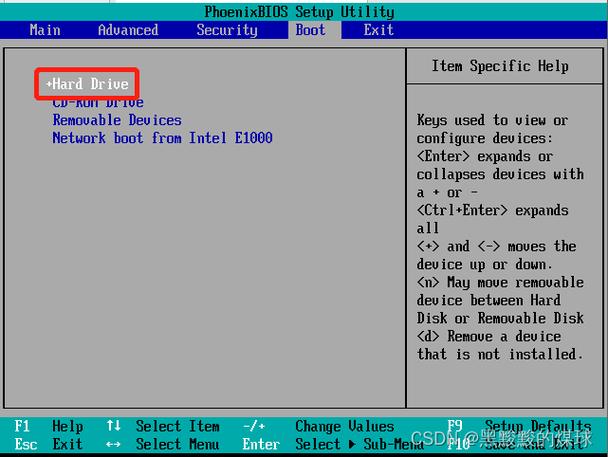Click 'Keys used to view or' help text

492,121
